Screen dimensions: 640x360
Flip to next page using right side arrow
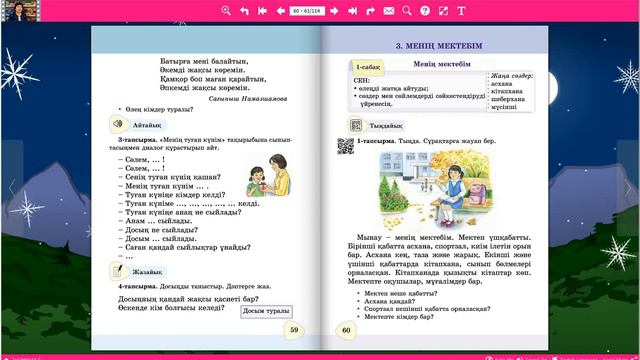click(628, 188)
